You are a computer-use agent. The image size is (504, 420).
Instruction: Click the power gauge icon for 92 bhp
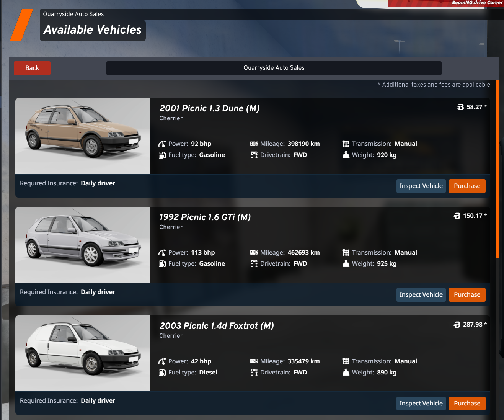[162, 144]
